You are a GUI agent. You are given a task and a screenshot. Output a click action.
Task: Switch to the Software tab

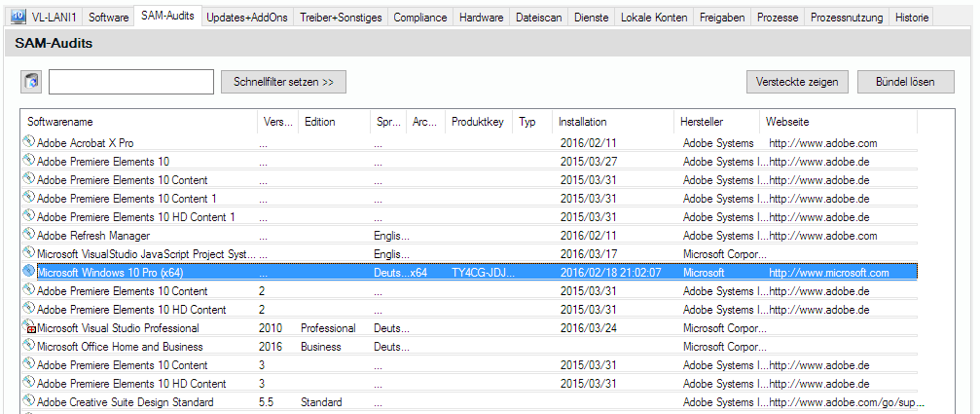108,17
